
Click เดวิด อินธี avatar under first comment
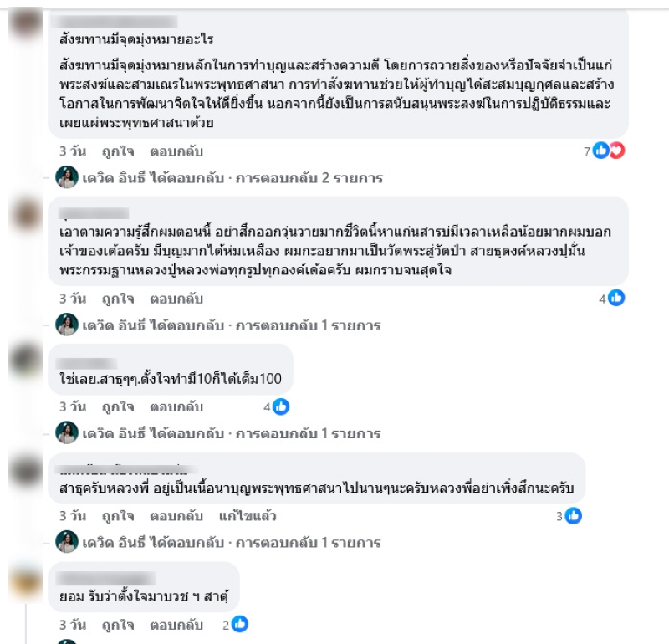67,177
